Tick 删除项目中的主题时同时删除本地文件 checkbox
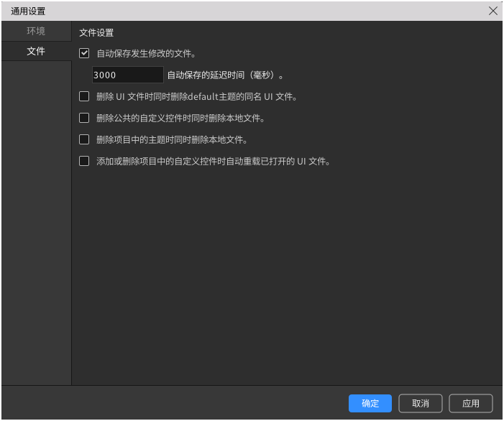This screenshot has width=504, height=421. [84, 139]
